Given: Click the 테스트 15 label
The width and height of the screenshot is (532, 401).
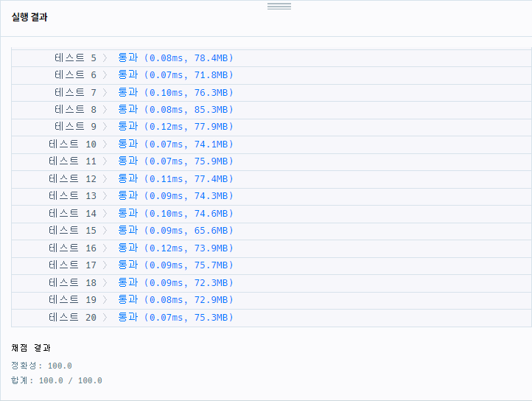Looking at the screenshot, I should [73, 231].
